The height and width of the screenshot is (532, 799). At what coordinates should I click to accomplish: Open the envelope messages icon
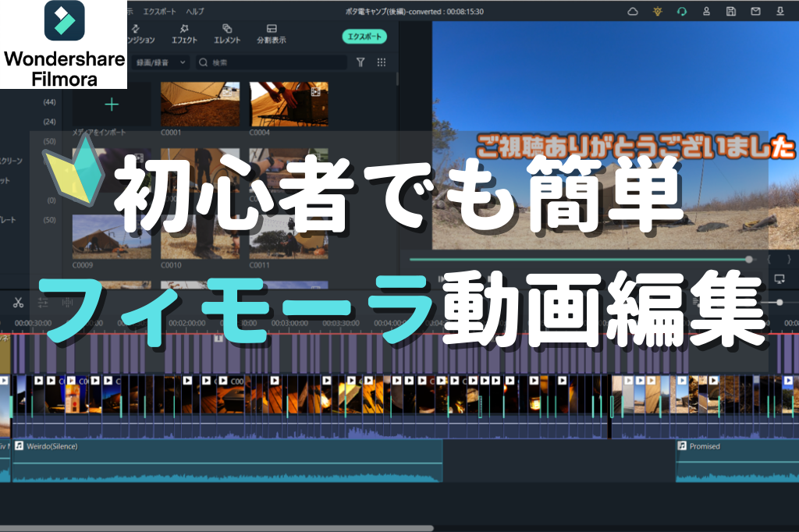click(x=755, y=11)
